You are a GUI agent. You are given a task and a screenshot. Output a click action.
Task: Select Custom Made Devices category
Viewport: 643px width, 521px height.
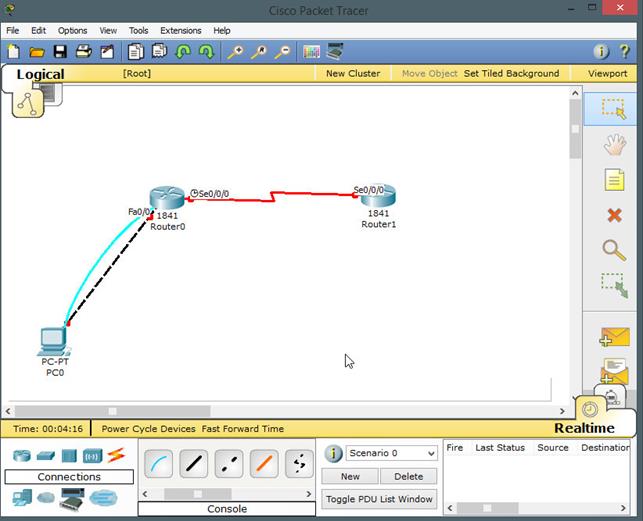[72, 499]
